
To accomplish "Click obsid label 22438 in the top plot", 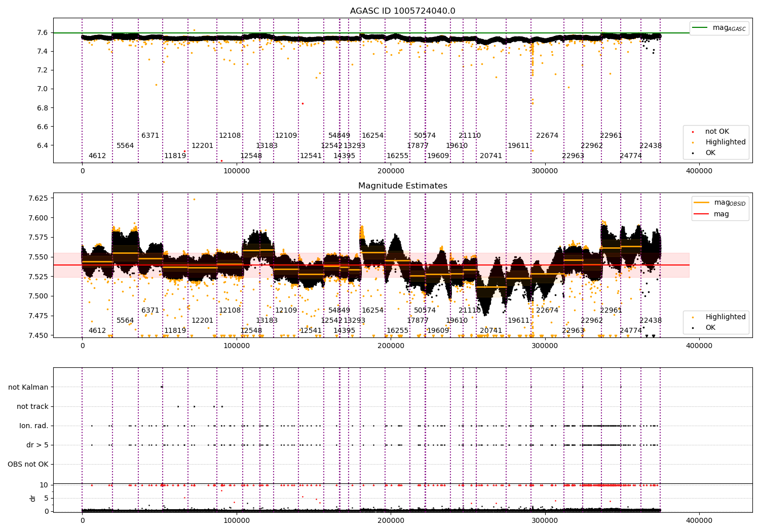I will click(650, 145).
